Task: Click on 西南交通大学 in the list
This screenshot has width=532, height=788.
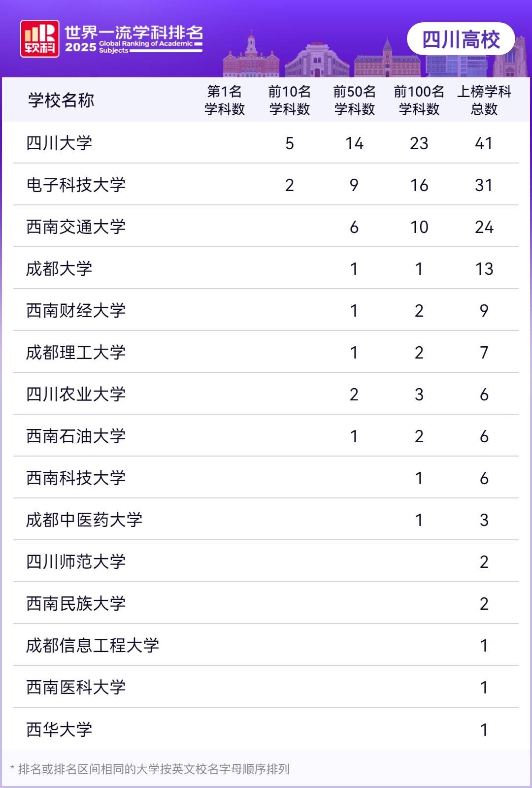Action: point(76,227)
